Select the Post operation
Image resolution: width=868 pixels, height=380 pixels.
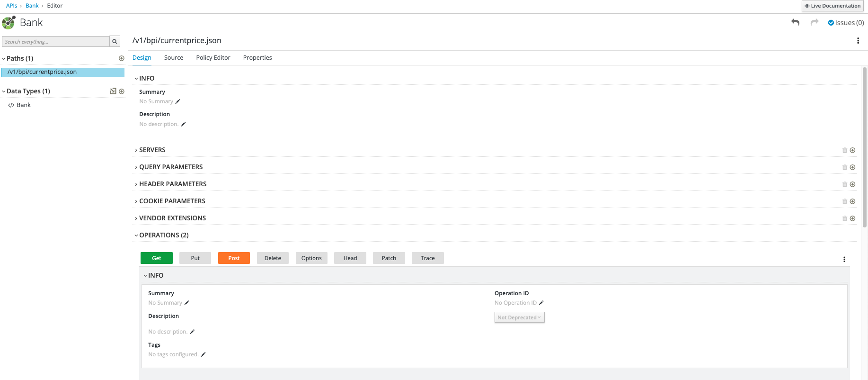click(x=234, y=258)
